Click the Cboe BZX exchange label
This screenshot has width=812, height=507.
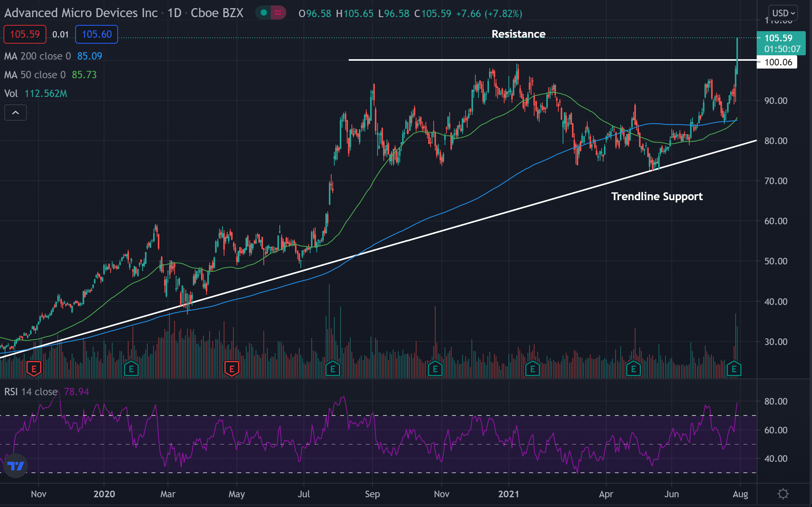point(217,13)
